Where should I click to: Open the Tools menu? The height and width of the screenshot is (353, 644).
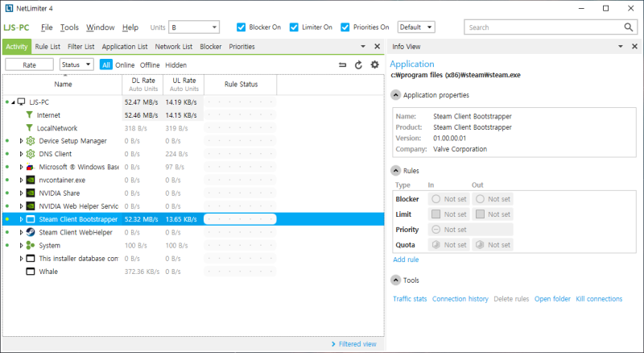tap(69, 27)
